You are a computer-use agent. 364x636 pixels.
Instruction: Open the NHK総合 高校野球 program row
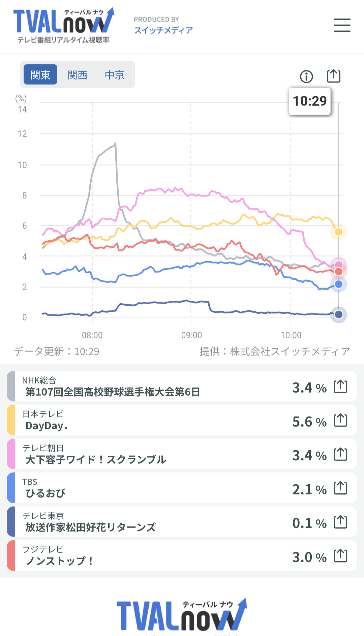tap(182, 386)
